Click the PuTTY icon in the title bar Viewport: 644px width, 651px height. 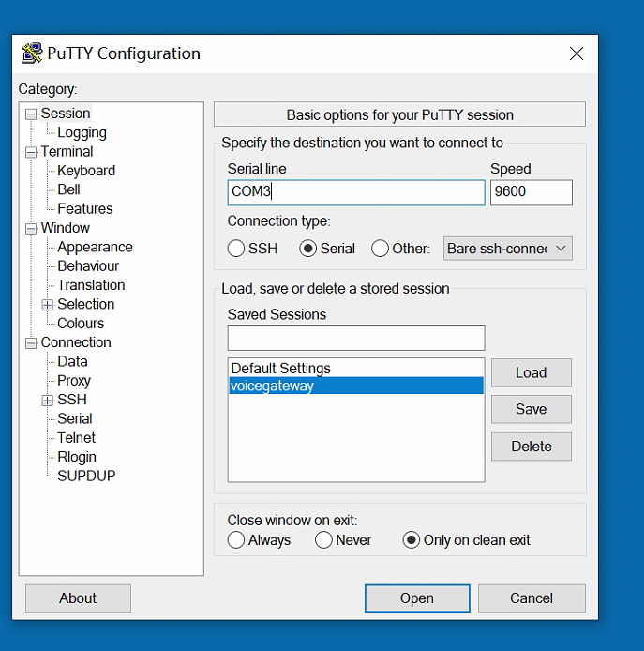click(x=32, y=53)
